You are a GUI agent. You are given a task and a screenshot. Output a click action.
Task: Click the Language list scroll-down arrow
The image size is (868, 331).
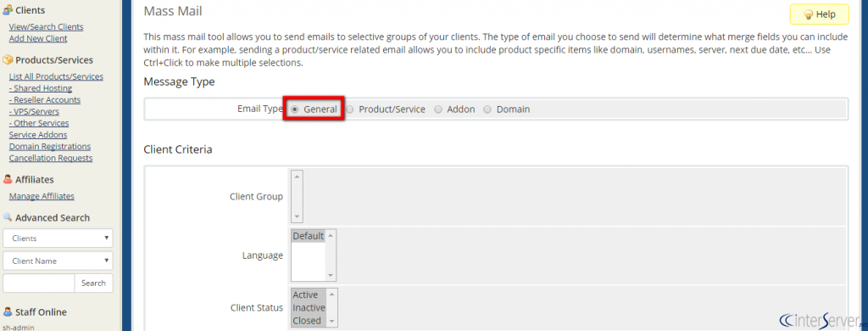coord(331,276)
